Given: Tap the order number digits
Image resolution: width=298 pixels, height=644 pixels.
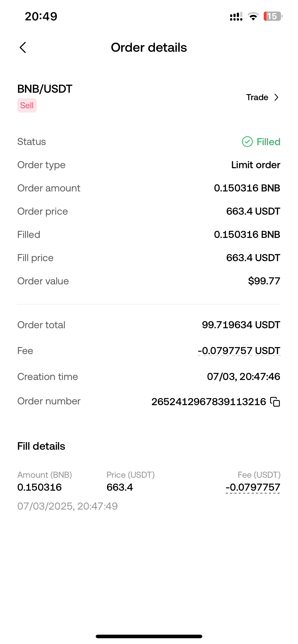Looking at the screenshot, I should click(209, 402).
